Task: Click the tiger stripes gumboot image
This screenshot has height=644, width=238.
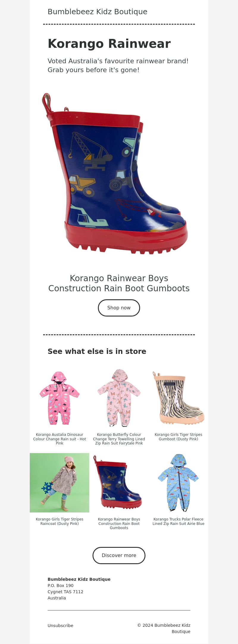Action: (x=178, y=398)
